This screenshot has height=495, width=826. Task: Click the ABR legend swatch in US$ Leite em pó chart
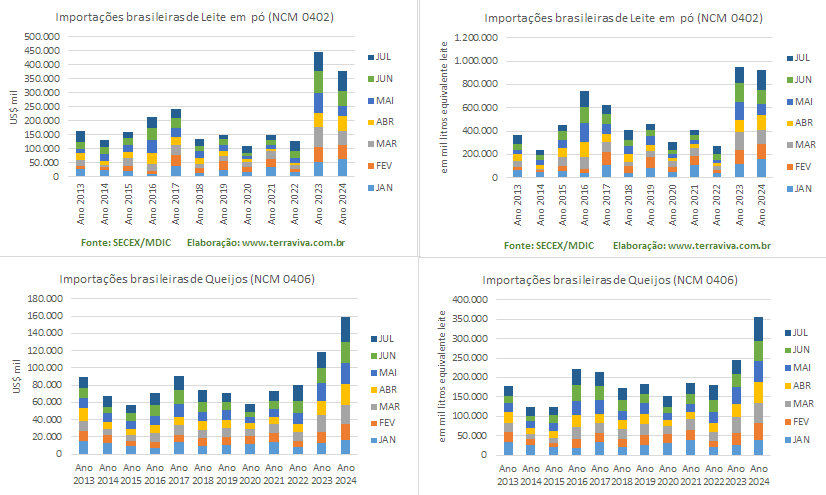coord(371,122)
